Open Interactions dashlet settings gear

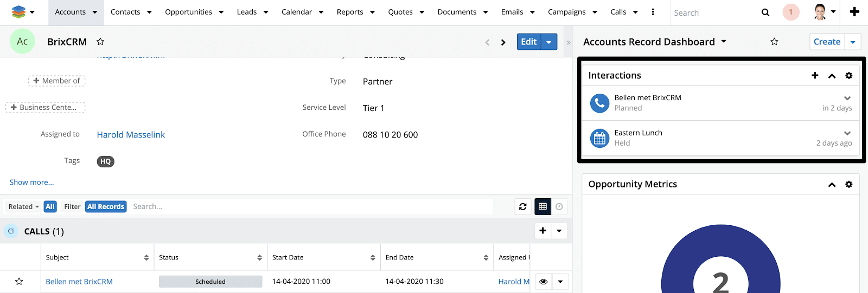click(x=849, y=76)
